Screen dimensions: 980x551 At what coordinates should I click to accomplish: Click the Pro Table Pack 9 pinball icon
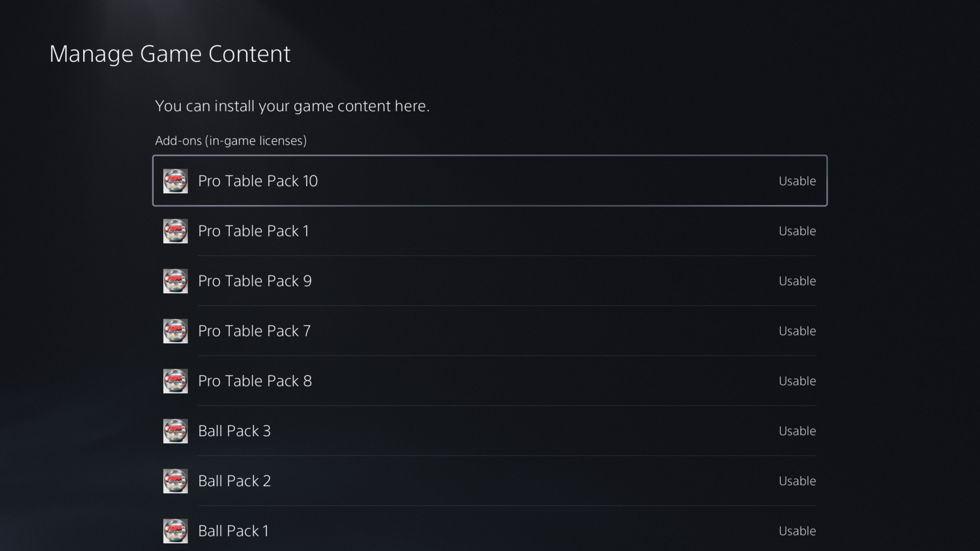[x=175, y=281]
